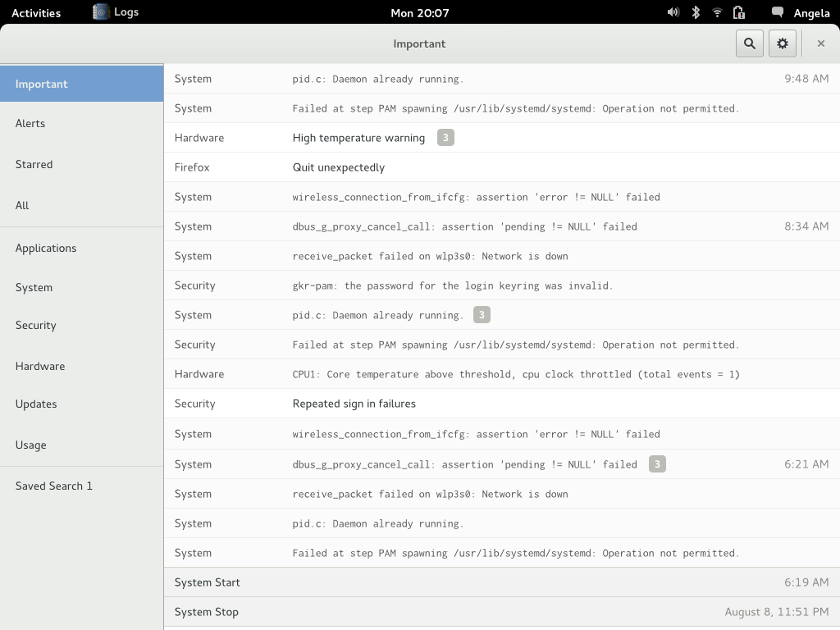Screen dimensions: 840x630
Task: Open Usage category in sidebar
Action: coord(81,445)
